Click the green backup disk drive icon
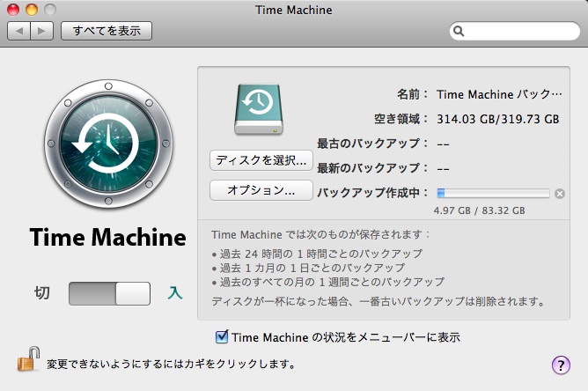The image size is (588, 391). [260, 109]
